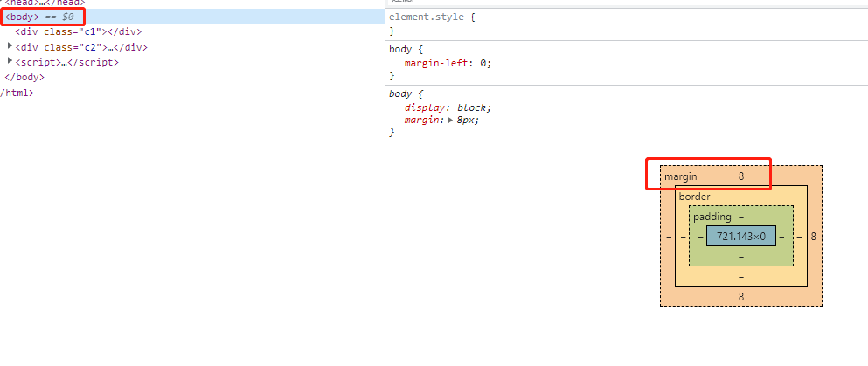Click the left border dash in box model
This screenshot has height=366, width=868.
[x=683, y=237]
